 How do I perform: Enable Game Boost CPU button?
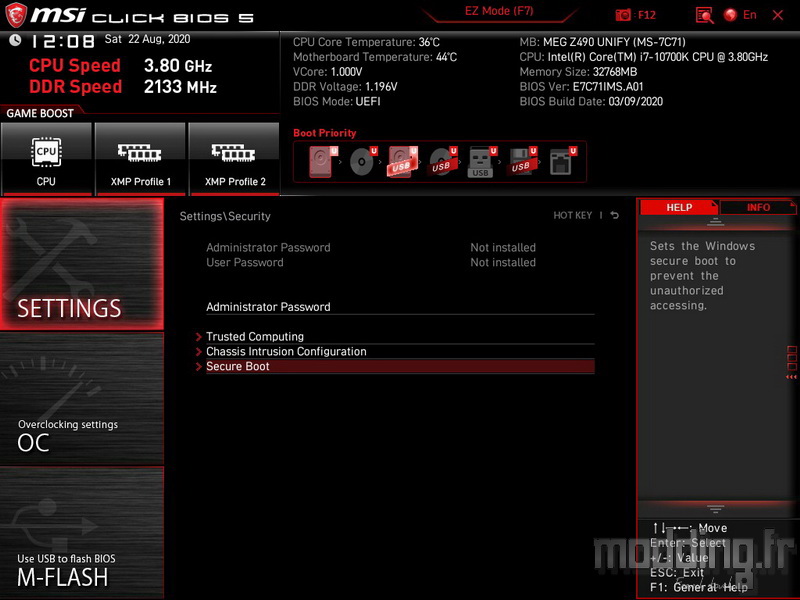pyautogui.click(x=46, y=159)
